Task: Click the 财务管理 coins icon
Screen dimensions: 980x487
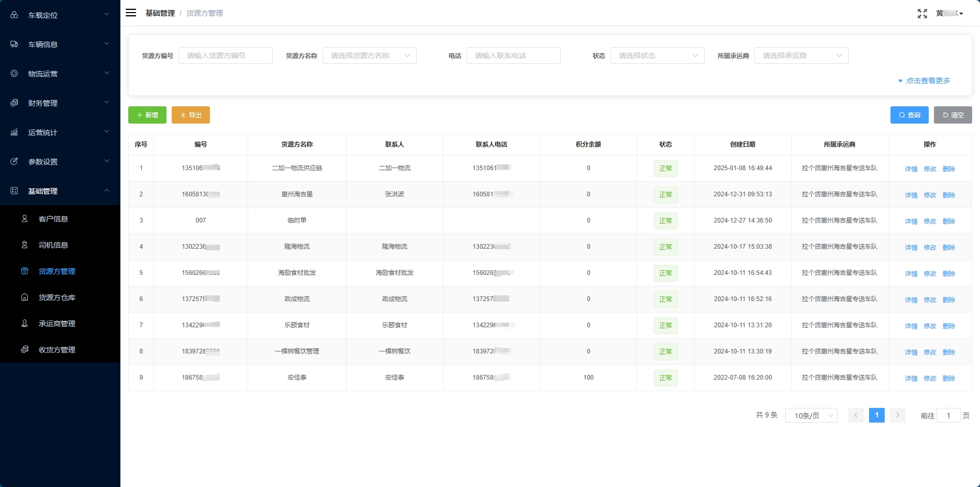Action: [x=14, y=103]
